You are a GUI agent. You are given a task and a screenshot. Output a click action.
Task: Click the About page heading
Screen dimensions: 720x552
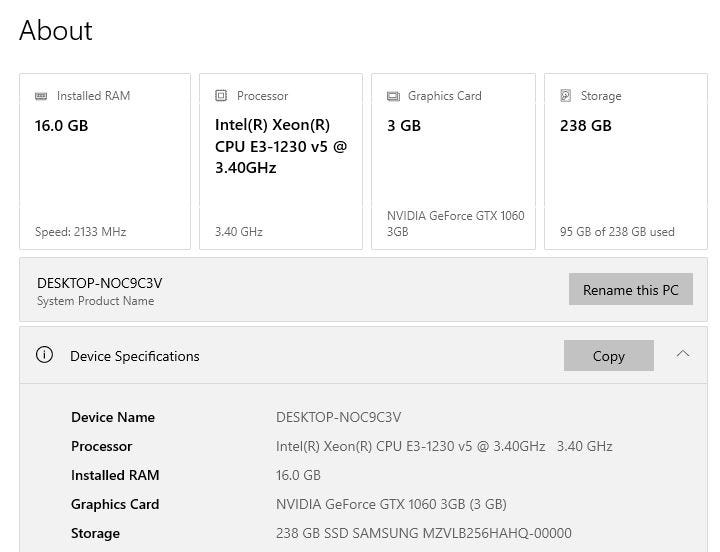[x=56, y=31]
